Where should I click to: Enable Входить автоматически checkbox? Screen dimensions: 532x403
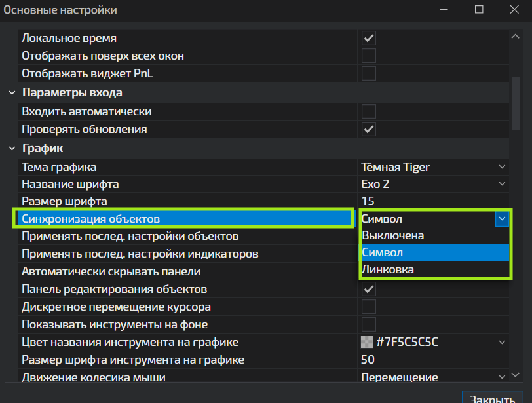coord(369,111)
